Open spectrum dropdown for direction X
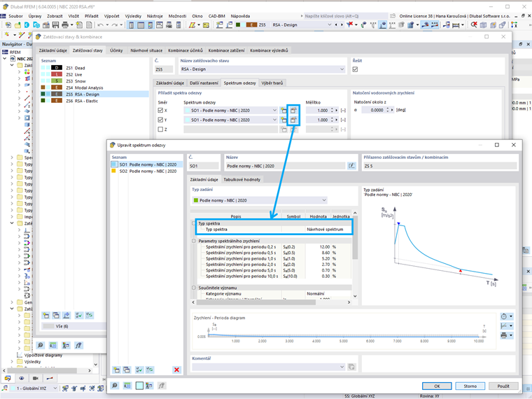Image resolution: width=532 pixels, height=399 pixels. pos(274,111)
